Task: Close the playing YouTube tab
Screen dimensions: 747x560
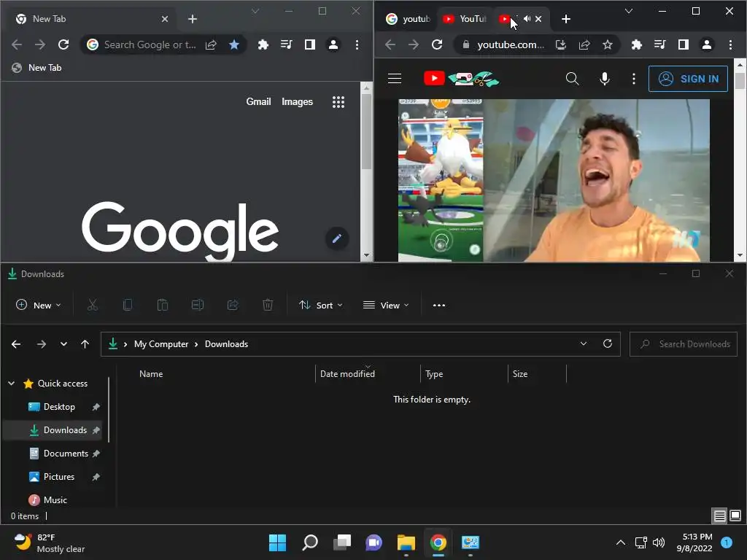Action: pyautogui.click(x=538, y=19)
